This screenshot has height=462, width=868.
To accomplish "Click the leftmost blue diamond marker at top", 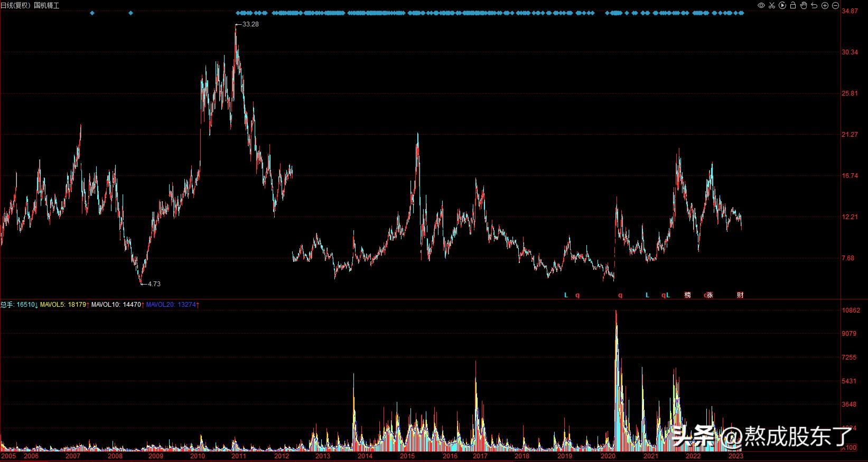I will pyautogui.click(x=92, y=13).
